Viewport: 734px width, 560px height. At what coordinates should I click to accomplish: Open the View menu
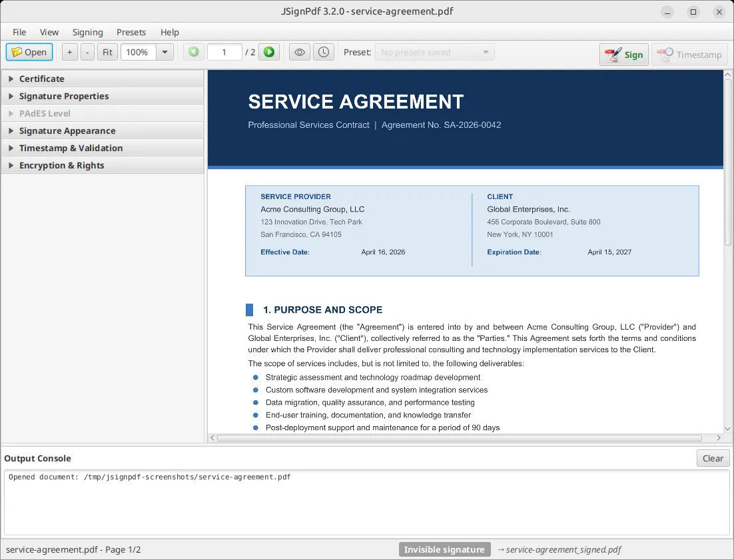49,32
